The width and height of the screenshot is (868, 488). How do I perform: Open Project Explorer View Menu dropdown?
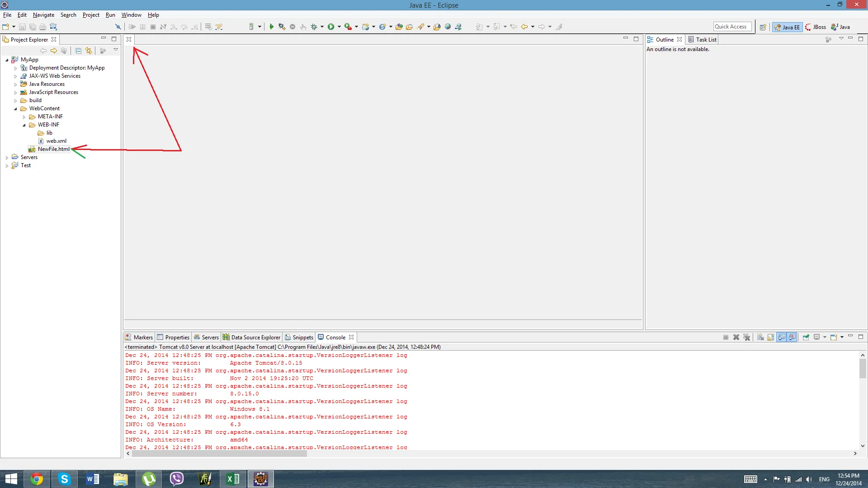coord(116,50)
